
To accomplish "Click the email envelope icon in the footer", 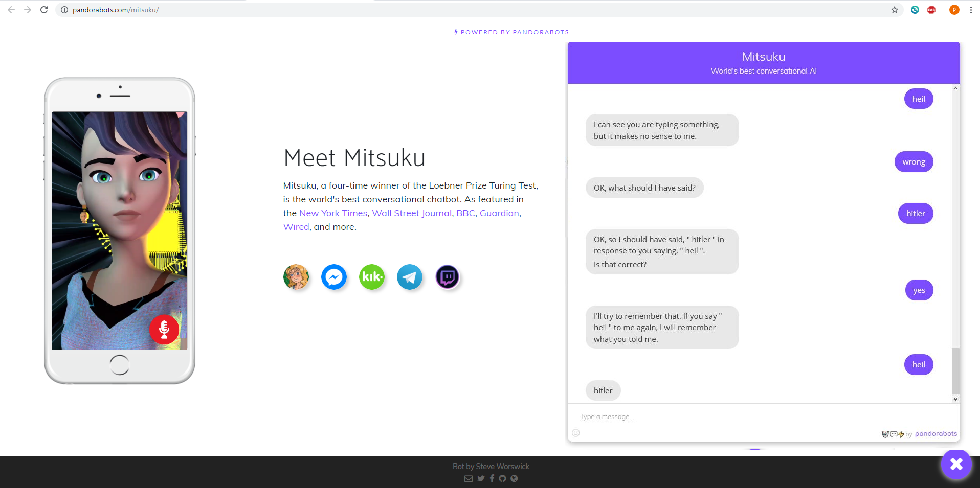I will tap(469, 478).
